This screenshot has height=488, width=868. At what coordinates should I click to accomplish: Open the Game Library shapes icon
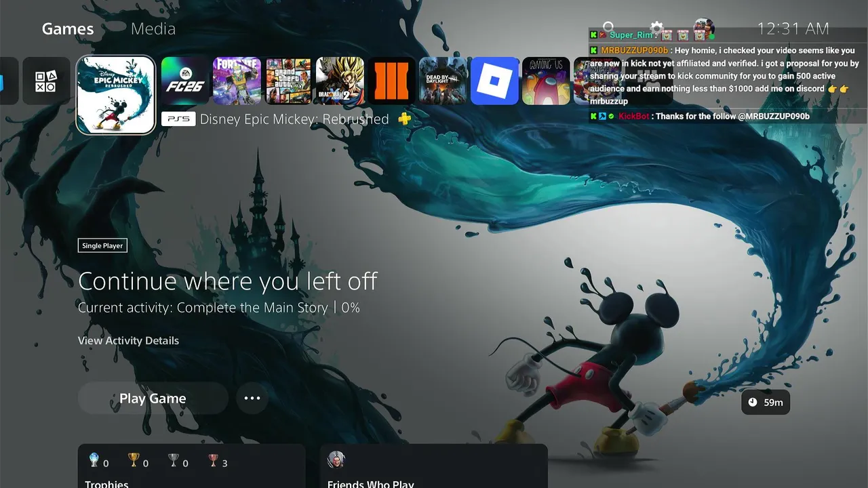(x=46, y=81)
